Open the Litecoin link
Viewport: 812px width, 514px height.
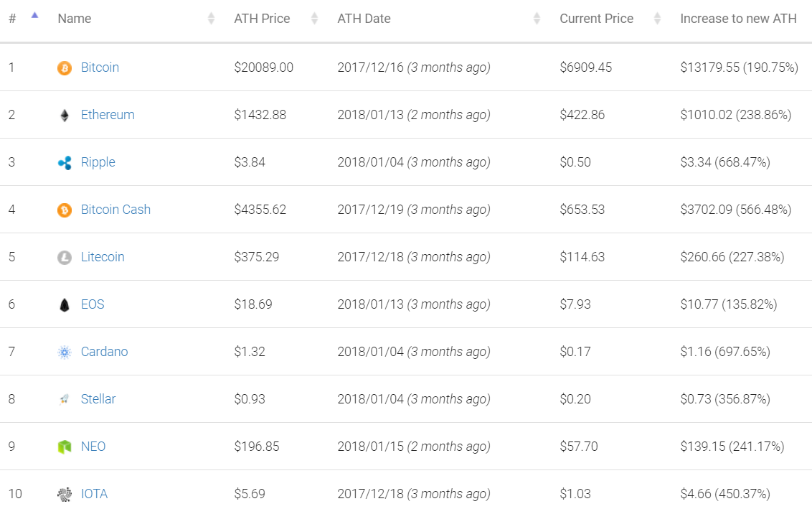coord(103,257)
